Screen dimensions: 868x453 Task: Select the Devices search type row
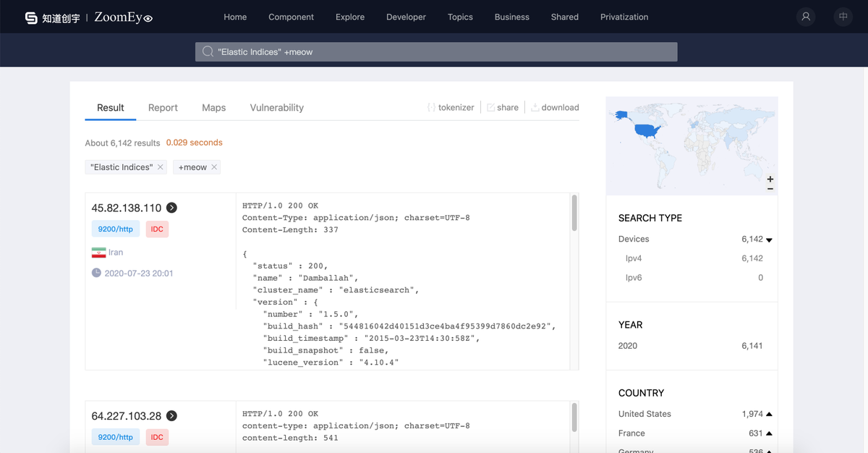click(x=694, y=239)
